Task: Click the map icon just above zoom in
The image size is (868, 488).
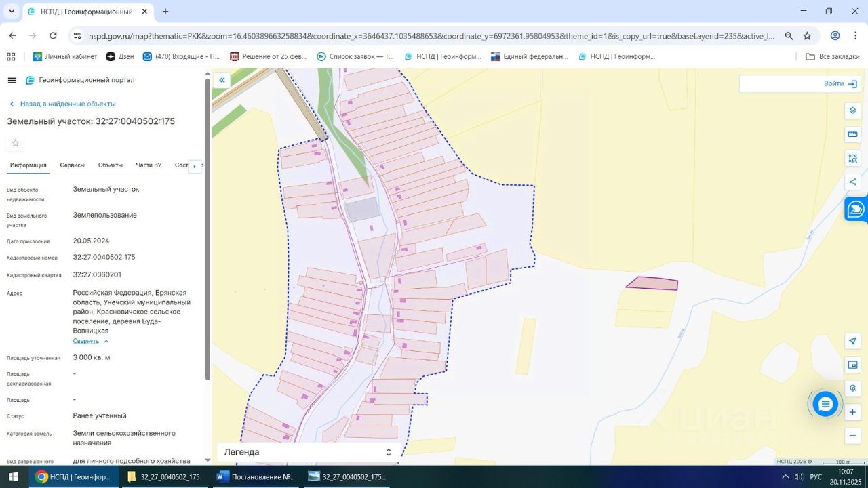Action: point(853,388)
